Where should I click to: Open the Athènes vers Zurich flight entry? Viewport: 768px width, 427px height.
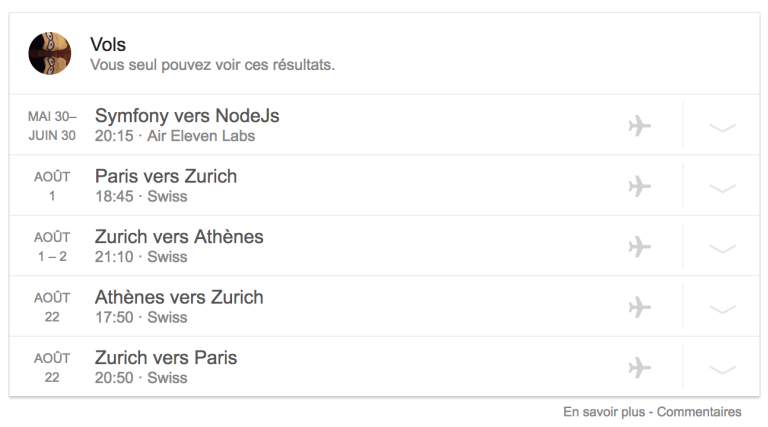179,297
